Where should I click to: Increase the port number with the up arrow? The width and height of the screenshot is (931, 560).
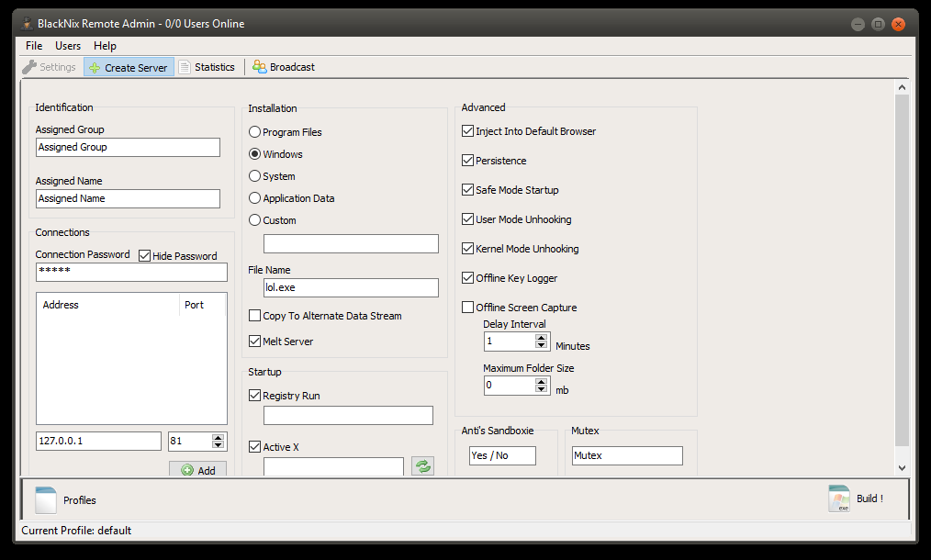(217, 436)
